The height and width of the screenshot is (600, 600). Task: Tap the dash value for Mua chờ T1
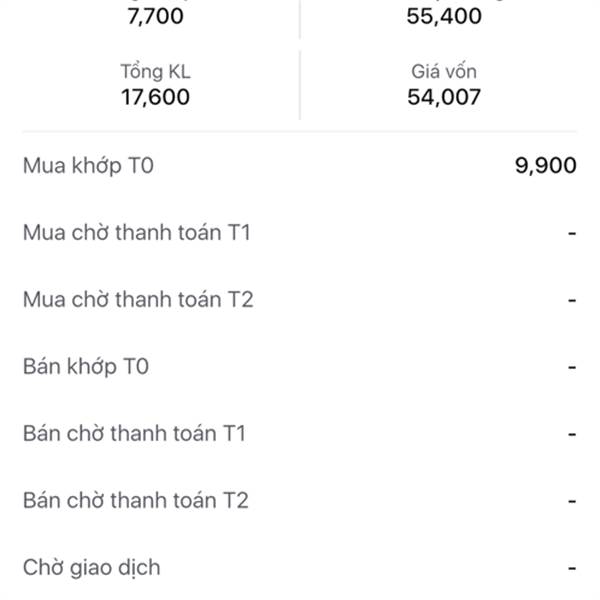[x=572, y=233]
